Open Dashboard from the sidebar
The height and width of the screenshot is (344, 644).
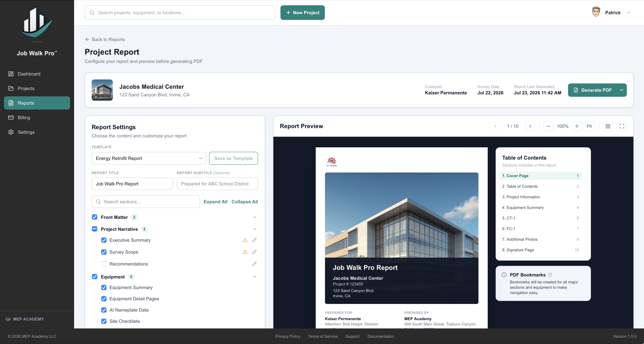pyautogui.click(x=37, y=74)
